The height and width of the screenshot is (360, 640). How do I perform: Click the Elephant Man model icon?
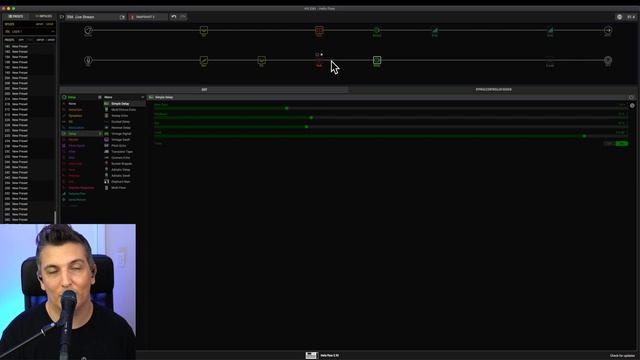pyautogui.click(x=107, y=182)
